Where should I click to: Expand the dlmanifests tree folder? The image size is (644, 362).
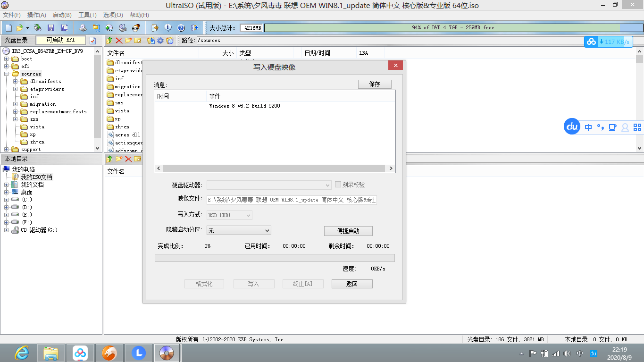click(x=16, y=81)
